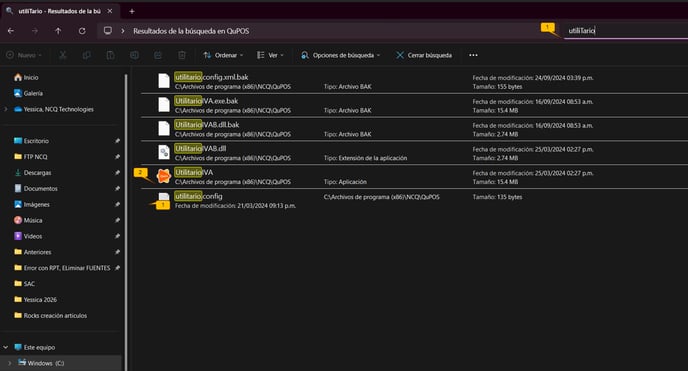Open Yessica 2026 folder in sidebar

click(x=36, y=300)
